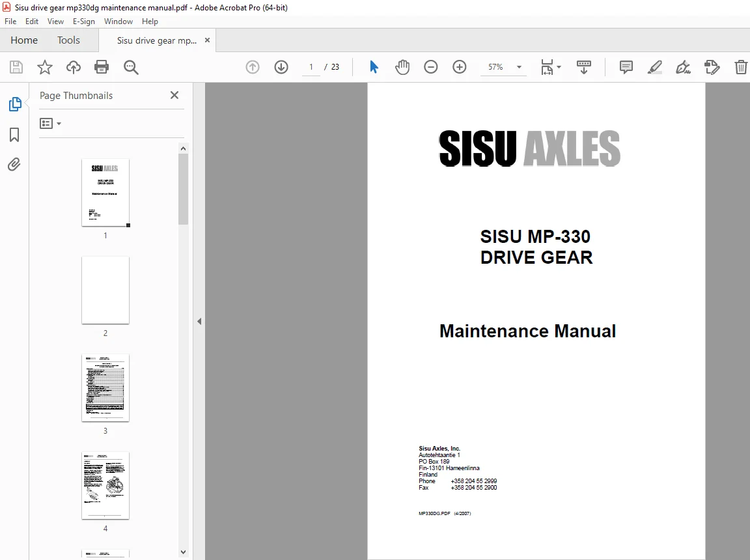Open the Find text magnifier tool
The height and width of the screenshot is (560, 750).
[x=131, y=67]
